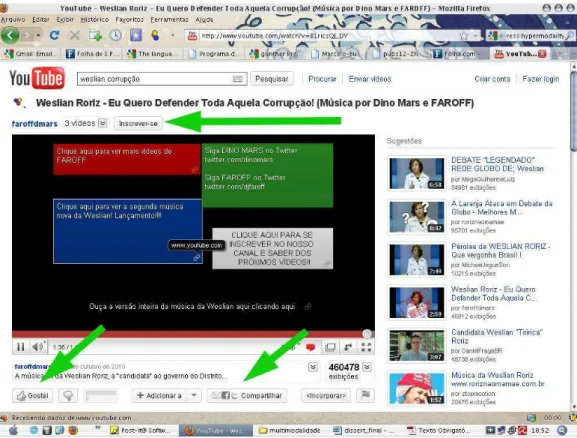Expand the view count statistics arrow
Screen dimensions: 577x438
tap(367, 367)
